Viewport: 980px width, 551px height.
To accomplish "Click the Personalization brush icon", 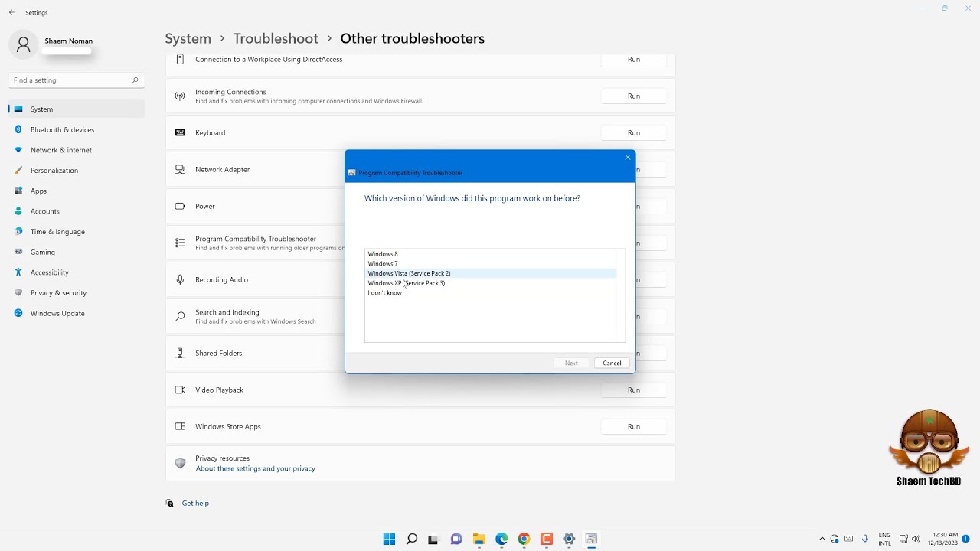I will 18,170.
